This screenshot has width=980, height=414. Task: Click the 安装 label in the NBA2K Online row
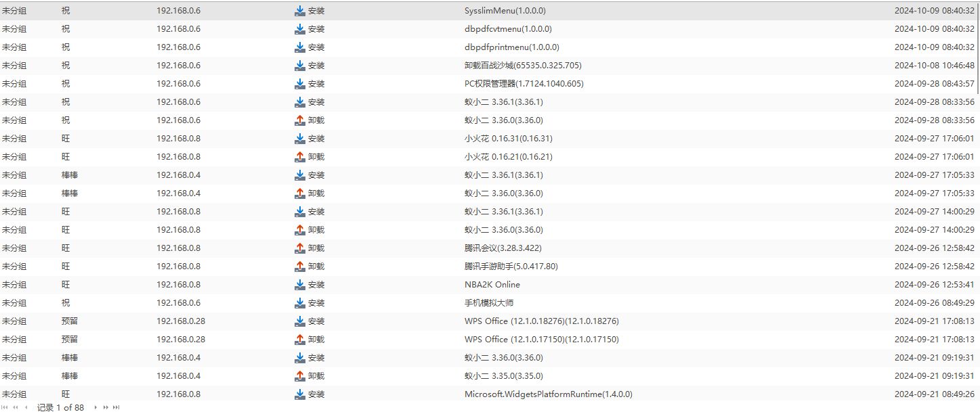(x=316, y=285)
